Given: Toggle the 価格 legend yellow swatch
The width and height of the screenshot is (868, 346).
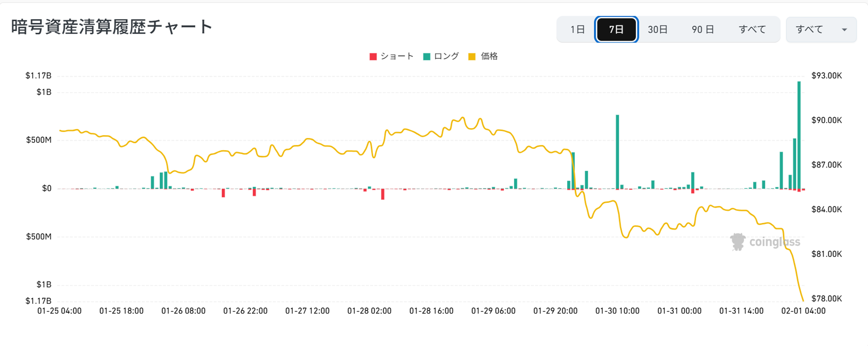Looking at the screenshot, I should (472, 56).
